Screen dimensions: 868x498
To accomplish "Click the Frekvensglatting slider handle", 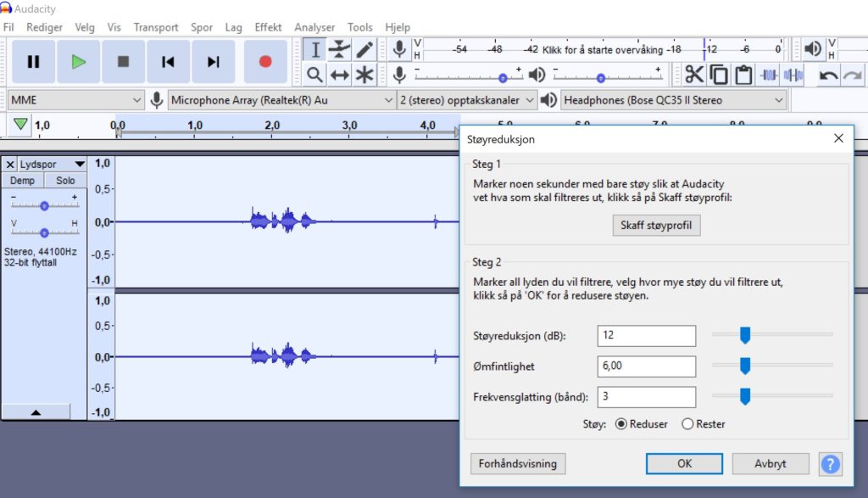I will pyautogui.click(x=745, y=396).
